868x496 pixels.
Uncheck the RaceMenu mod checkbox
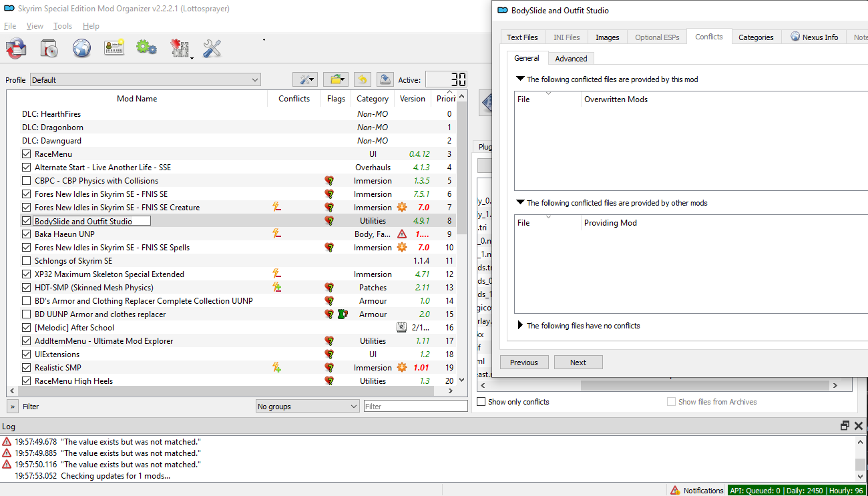tap(27, 154)
